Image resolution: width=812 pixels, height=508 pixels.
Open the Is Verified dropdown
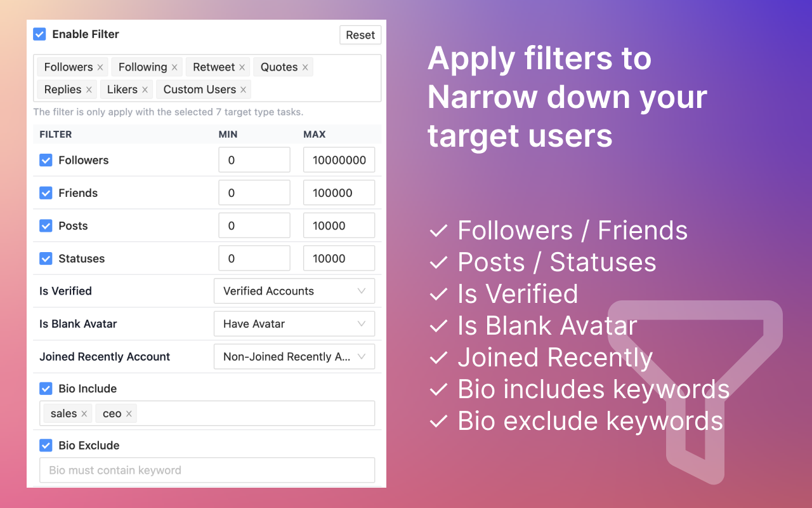(294, 291)
